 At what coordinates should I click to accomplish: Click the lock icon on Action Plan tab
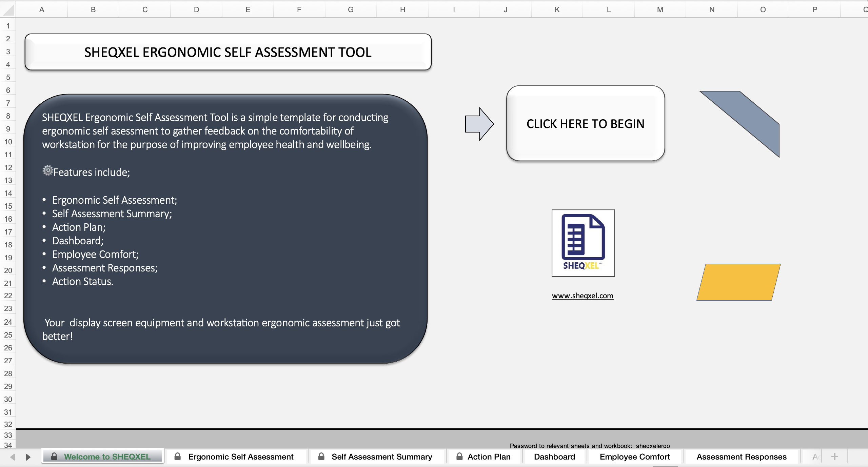click(x=459, y=456)
